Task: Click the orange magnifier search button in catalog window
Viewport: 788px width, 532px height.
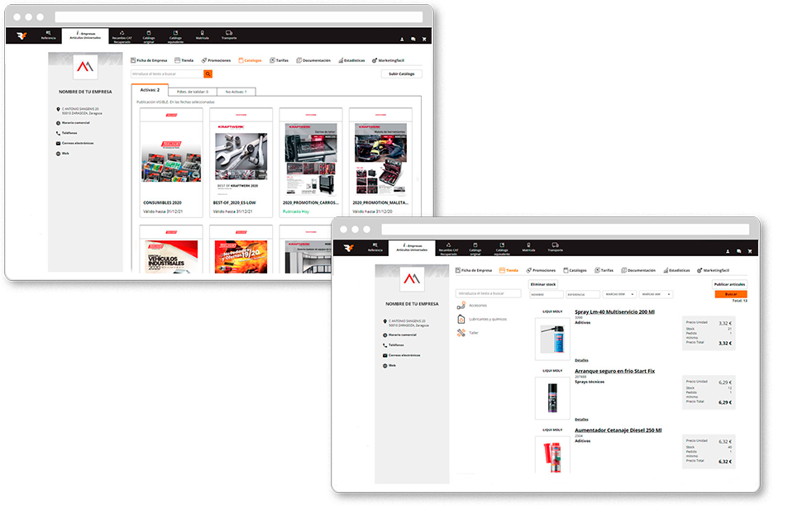Action: click(208, 74)
